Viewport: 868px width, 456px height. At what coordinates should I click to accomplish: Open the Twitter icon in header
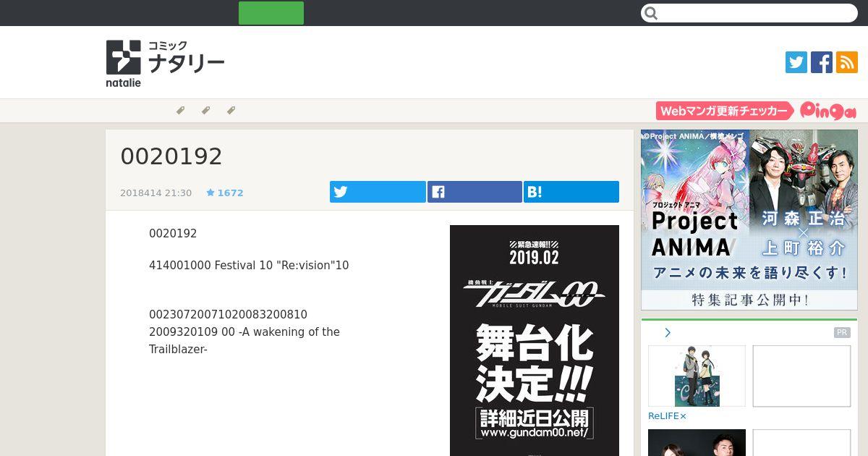[x=796, y=62]
